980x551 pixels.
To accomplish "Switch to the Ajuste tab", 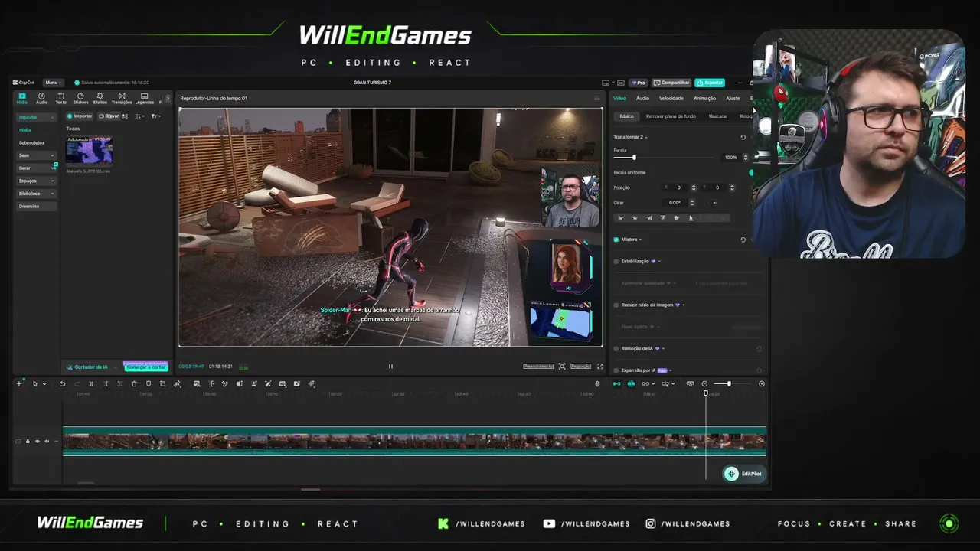I will [x=733, y=98].
